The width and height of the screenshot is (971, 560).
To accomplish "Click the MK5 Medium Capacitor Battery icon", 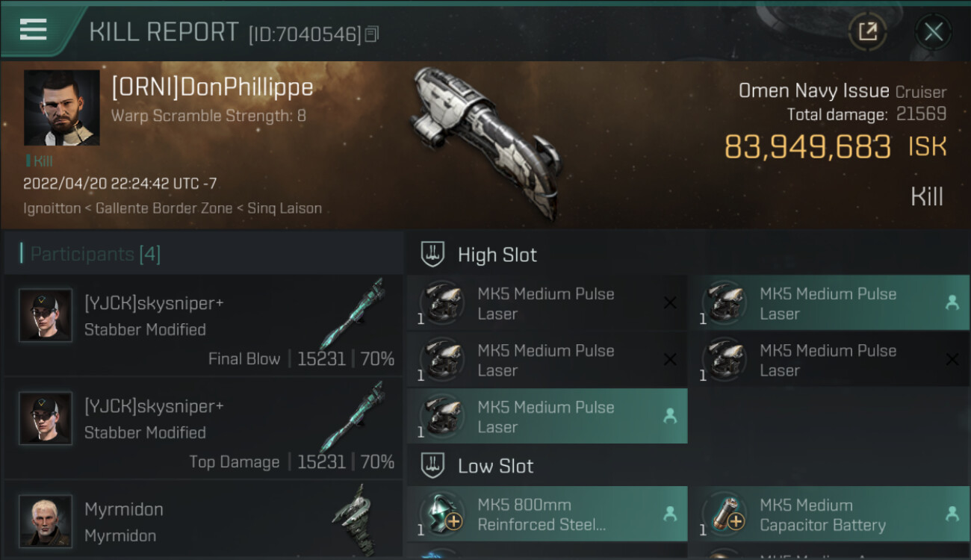I will click(x=725, y=514).
